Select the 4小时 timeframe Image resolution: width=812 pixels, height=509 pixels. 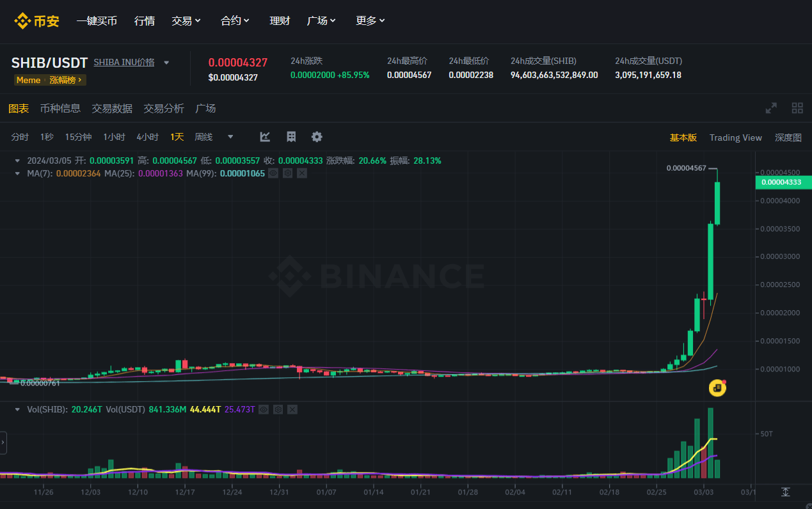tap(147, 137)
